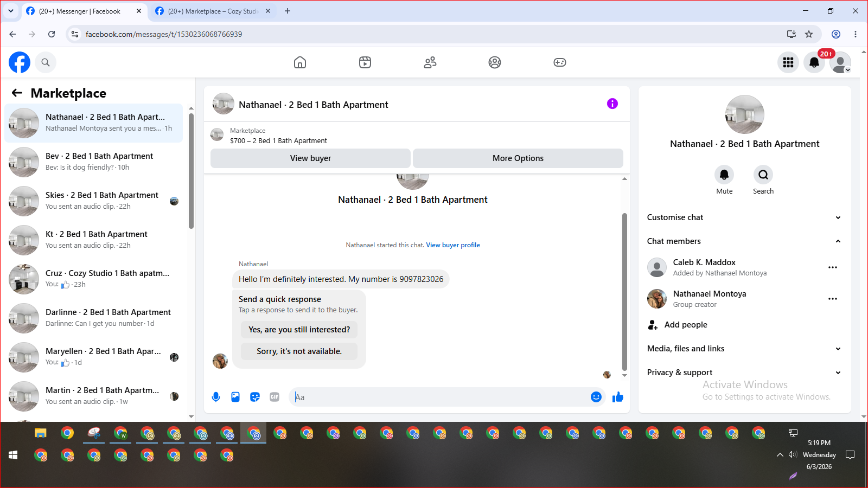Viewport: 868px width, 488px height.
Task: Switch to the Marketplace – Cozy Studio tab
Action: click(213, 11)
